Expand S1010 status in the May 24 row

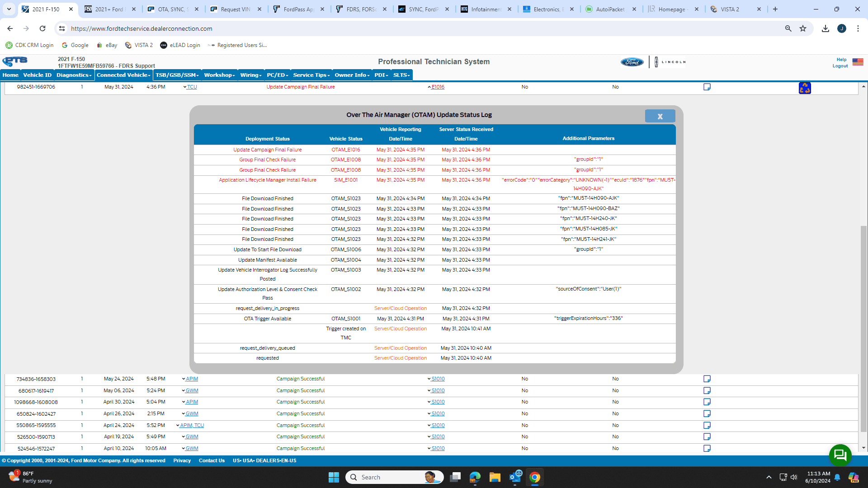point(437,379)
